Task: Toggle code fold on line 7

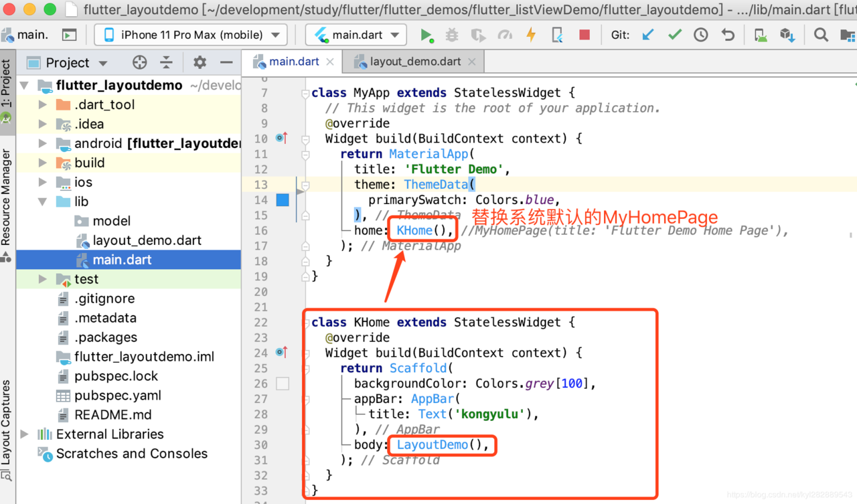Action: tap(305, 93)
